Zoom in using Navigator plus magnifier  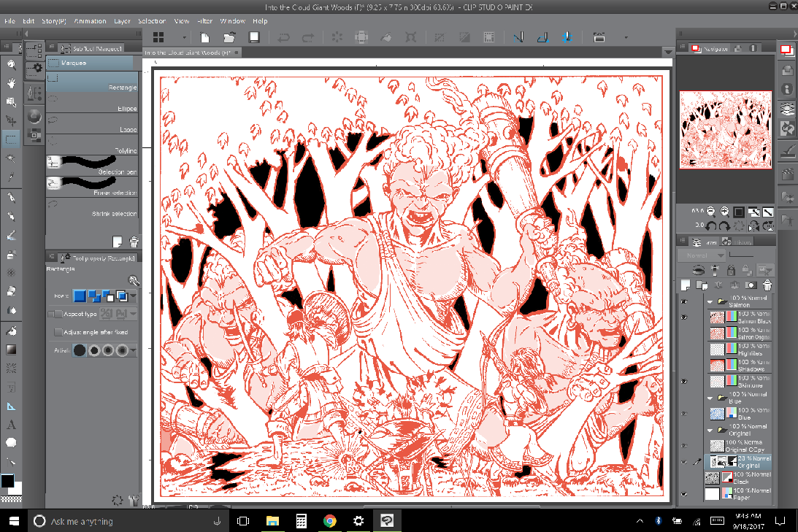(x=724, y=212)
